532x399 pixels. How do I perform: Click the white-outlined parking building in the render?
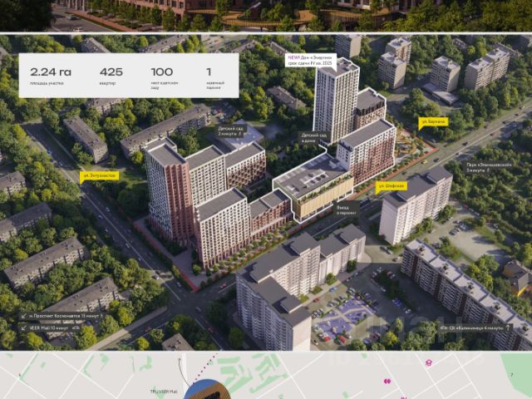tap(313, 187)
